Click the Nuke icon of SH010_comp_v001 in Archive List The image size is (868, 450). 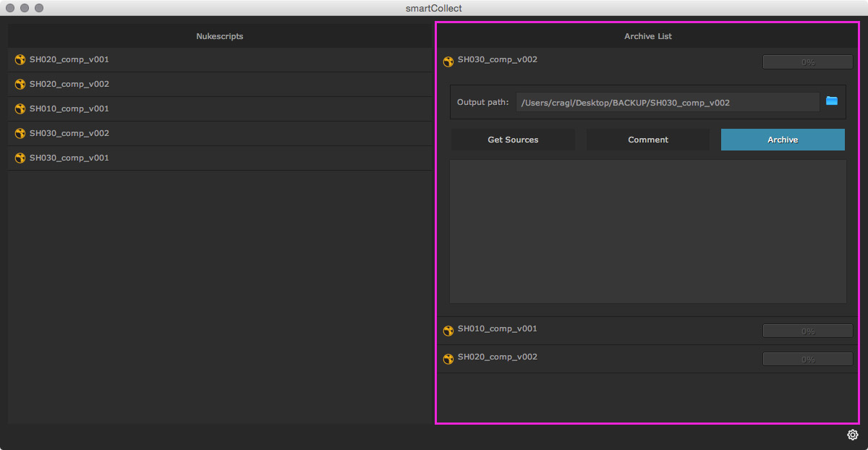pos(448,331)
